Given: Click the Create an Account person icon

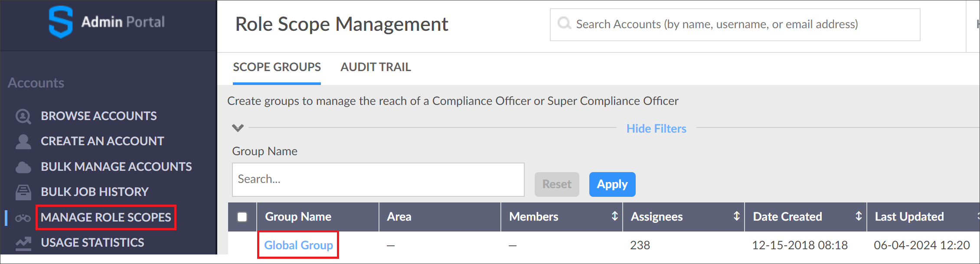Looking at the screenshot, I should click(23, 141).
